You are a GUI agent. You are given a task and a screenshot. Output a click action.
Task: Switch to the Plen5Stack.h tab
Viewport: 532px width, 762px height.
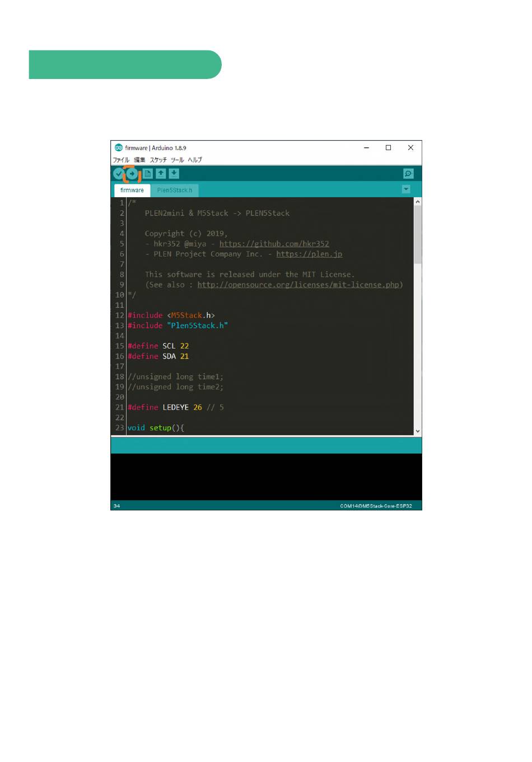(x=175, y=190)
